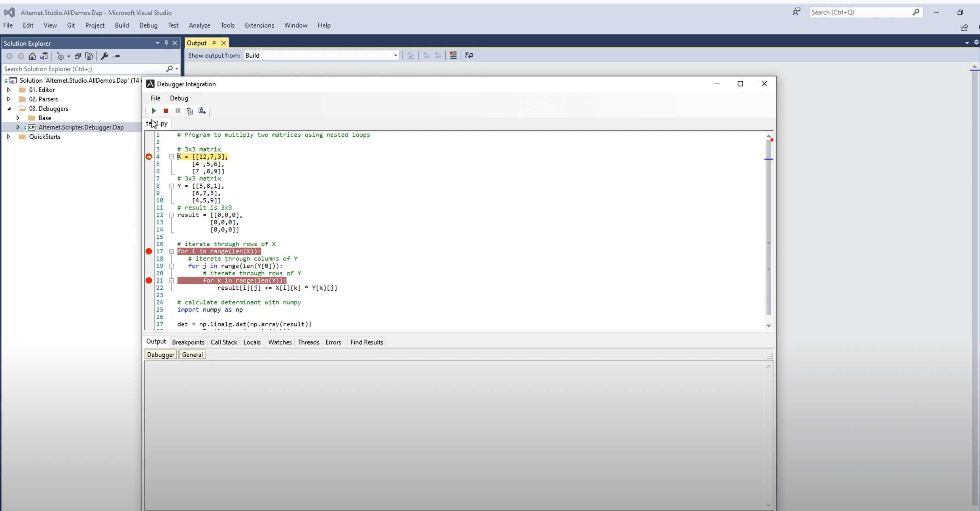980x511 pixels.
Task: Clear All output icon in Output toolbar
Action: pos(453,55)
